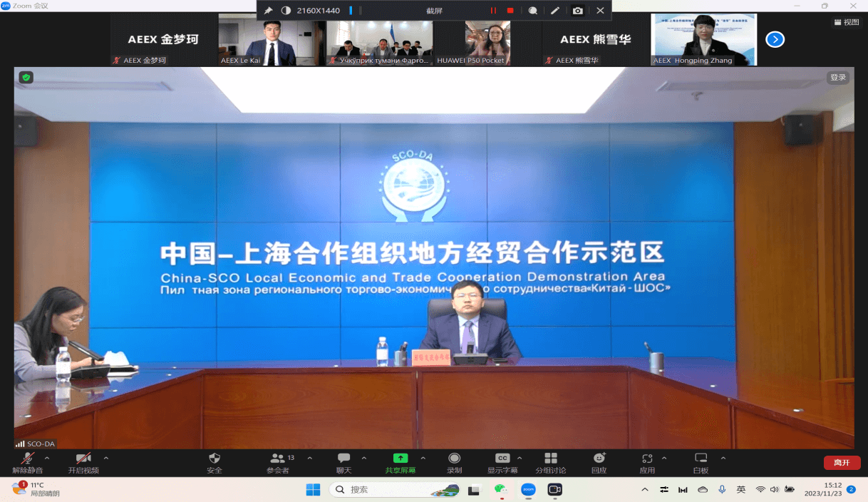This screenshot has width=868, height=502.
Task: Click the 登录 sign-in button
Action: [x=837, y=78]
